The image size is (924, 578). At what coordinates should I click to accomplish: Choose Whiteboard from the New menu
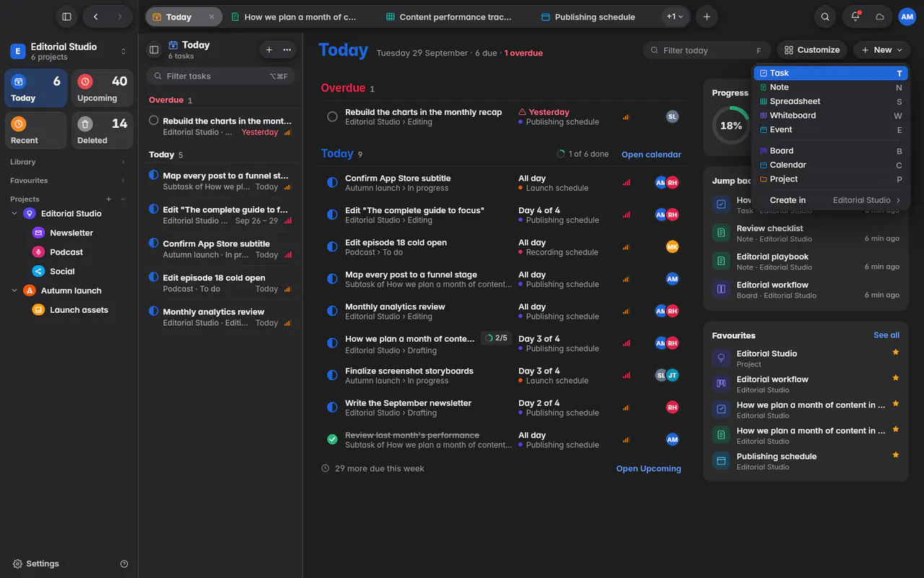coord(830,116)
